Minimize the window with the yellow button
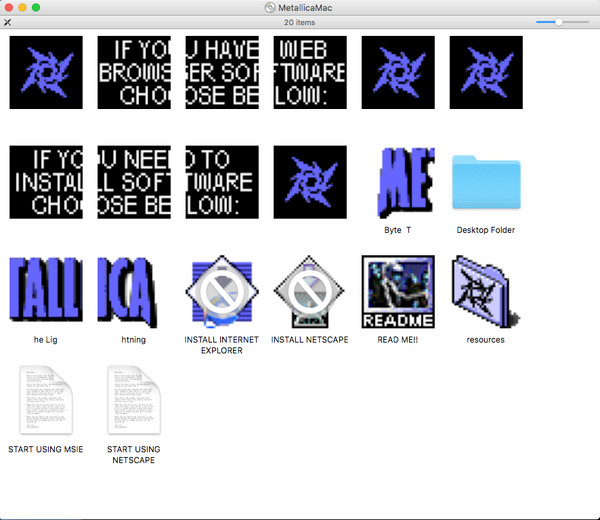 tap(22, 8)
